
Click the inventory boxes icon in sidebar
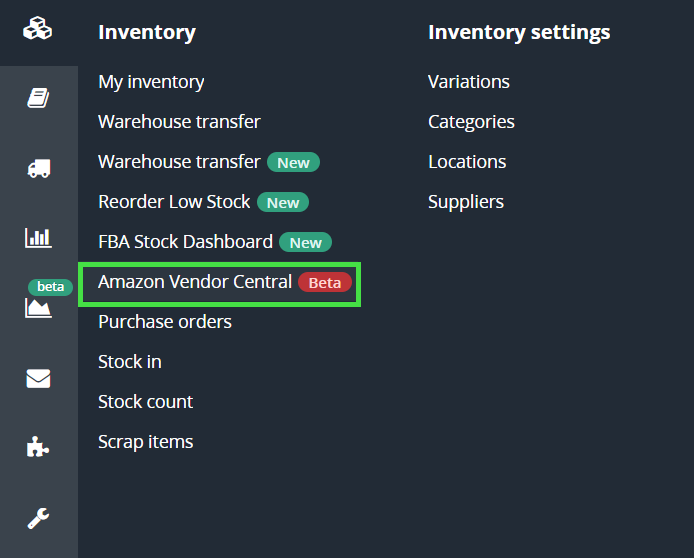38,30
